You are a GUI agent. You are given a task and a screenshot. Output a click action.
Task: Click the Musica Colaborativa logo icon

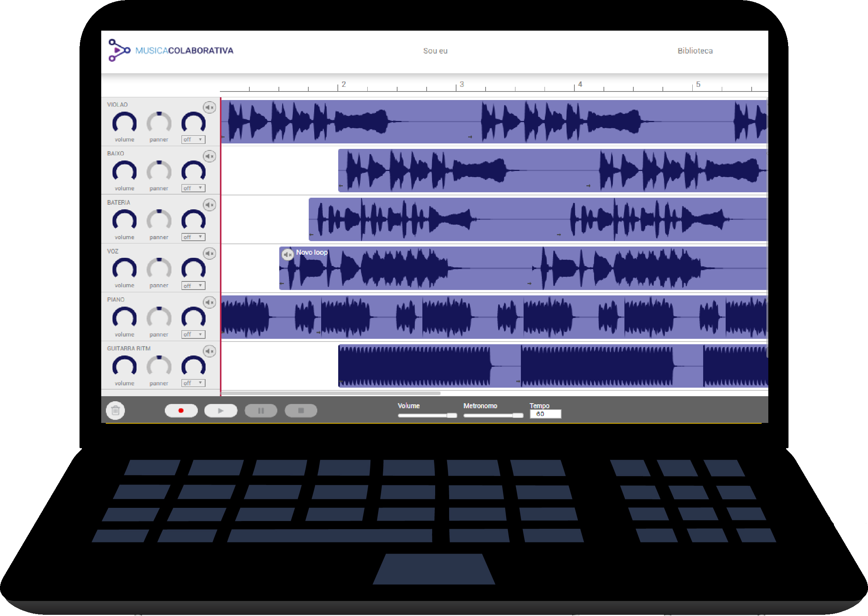coord(119,50)
